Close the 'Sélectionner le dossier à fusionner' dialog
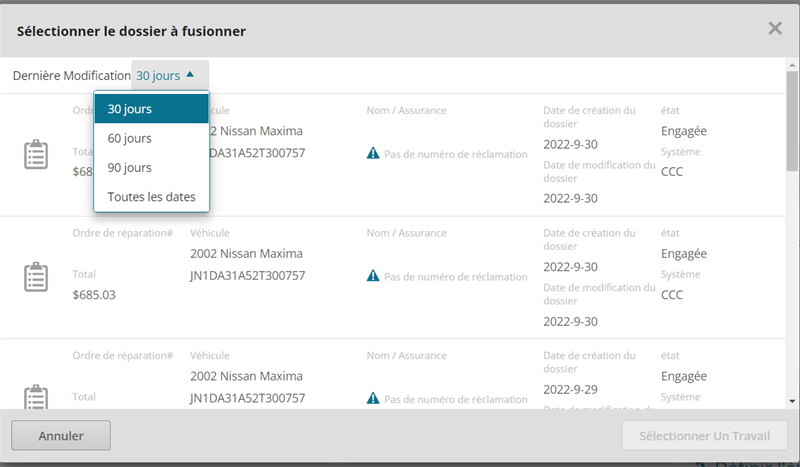 pyautogui.click(x=775, y=29)
